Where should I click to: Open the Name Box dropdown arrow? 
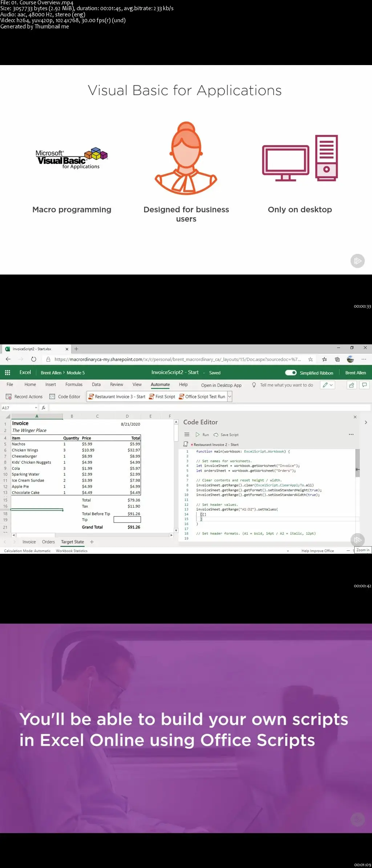[x=36, y=408]
